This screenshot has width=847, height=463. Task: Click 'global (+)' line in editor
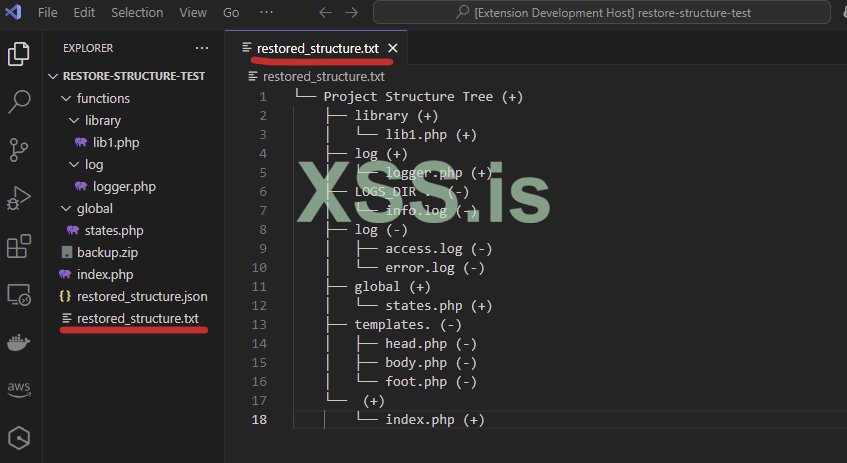[x=392, y=286]
